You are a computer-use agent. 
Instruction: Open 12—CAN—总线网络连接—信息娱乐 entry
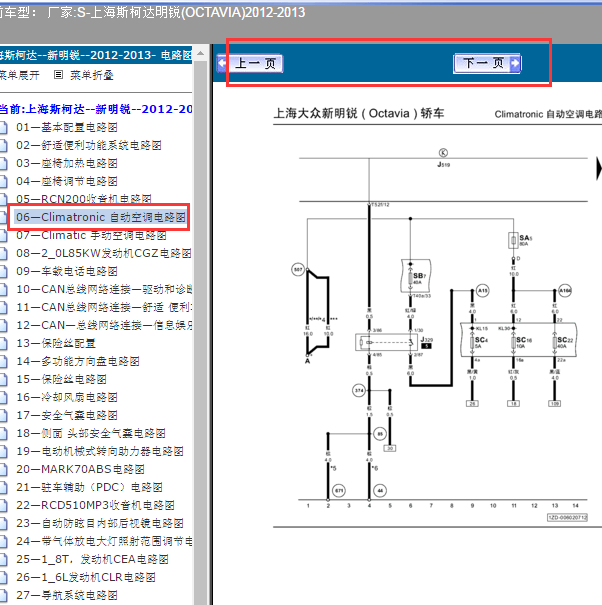click(x=104, y=325)
